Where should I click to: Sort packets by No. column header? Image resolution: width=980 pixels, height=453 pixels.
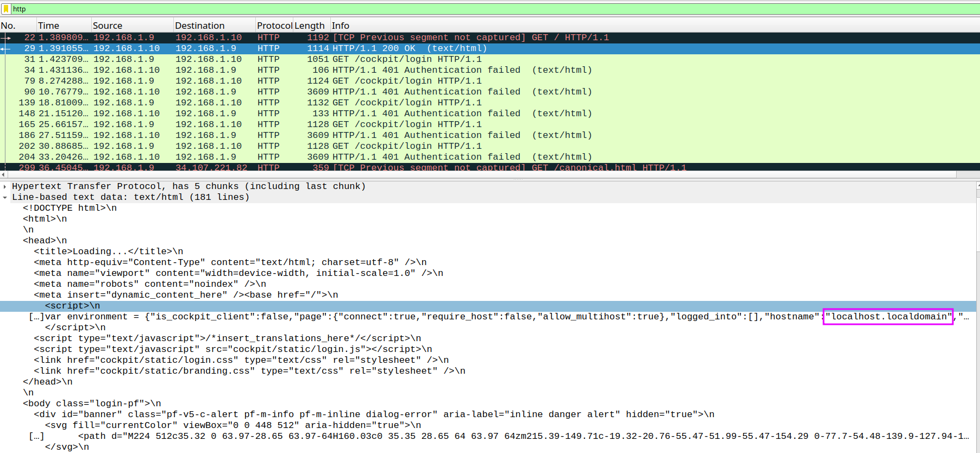tap(18, 26)
